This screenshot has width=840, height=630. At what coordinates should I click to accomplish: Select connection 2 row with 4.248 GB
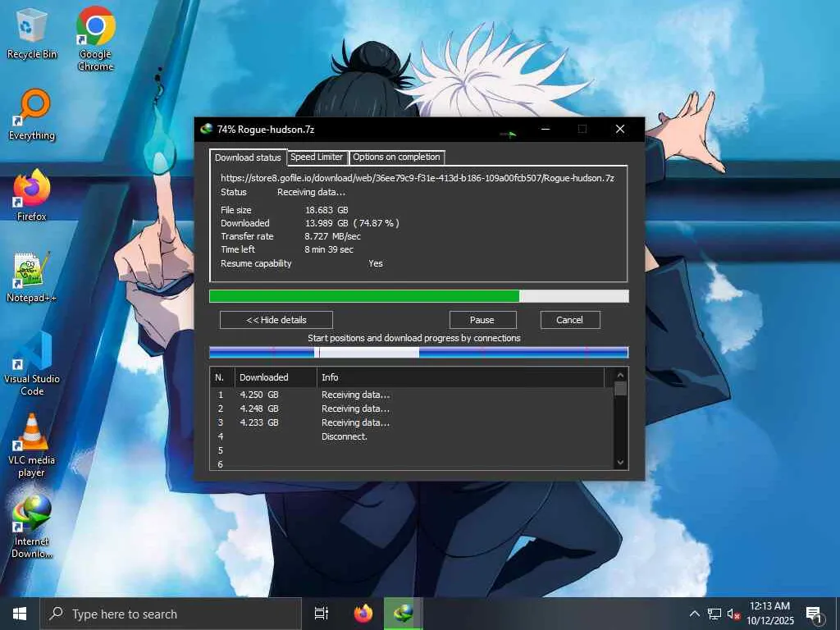pyautogui.click(x=412, y=409)
